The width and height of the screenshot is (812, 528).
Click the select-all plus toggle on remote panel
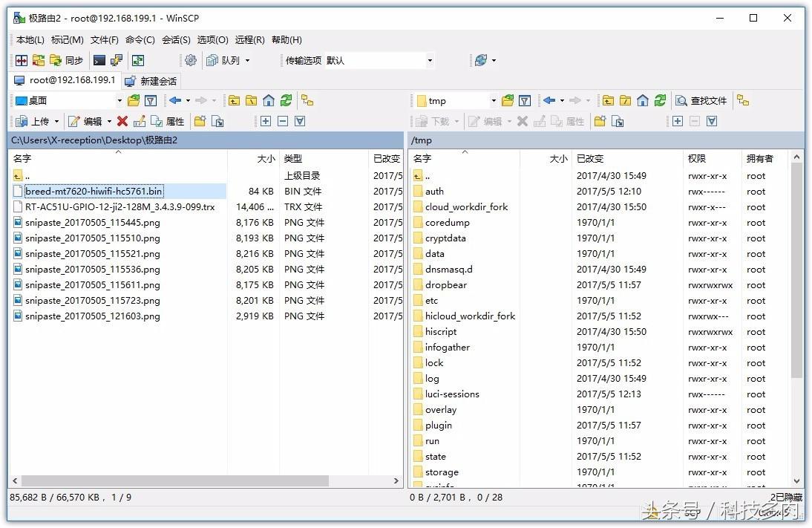click(678, 121)
